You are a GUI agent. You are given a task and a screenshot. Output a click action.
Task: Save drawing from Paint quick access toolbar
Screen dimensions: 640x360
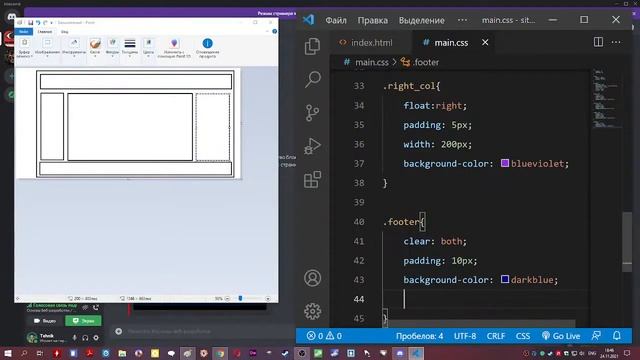[x=31, y=22]
